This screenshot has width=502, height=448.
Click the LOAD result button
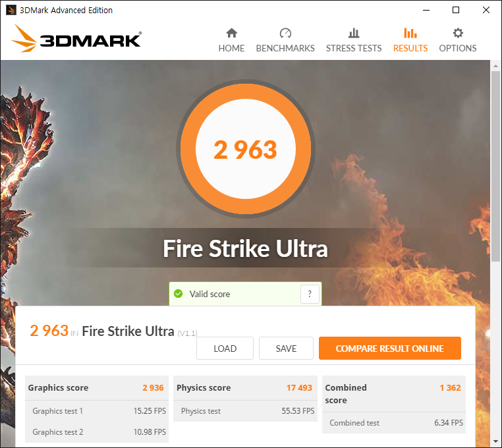[225, 348]
